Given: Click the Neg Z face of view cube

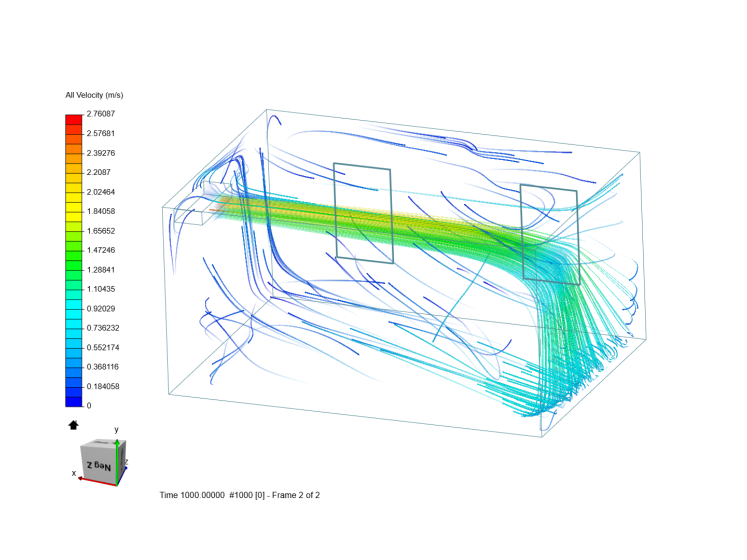Looking at the screenshot, I should pos(99,466).
